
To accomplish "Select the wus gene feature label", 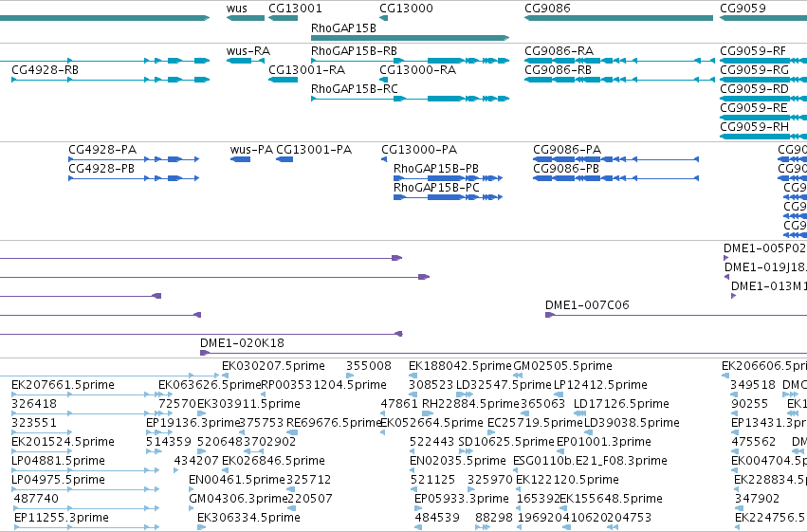I will pos(237,9).
